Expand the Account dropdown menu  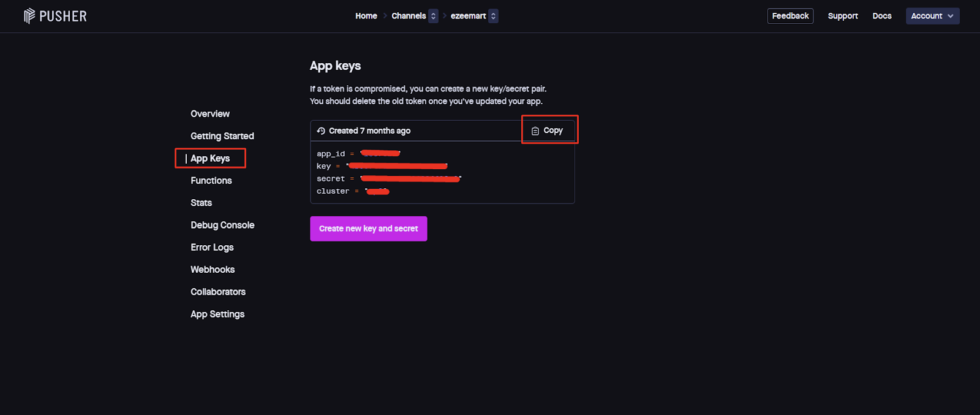point(932,16)
